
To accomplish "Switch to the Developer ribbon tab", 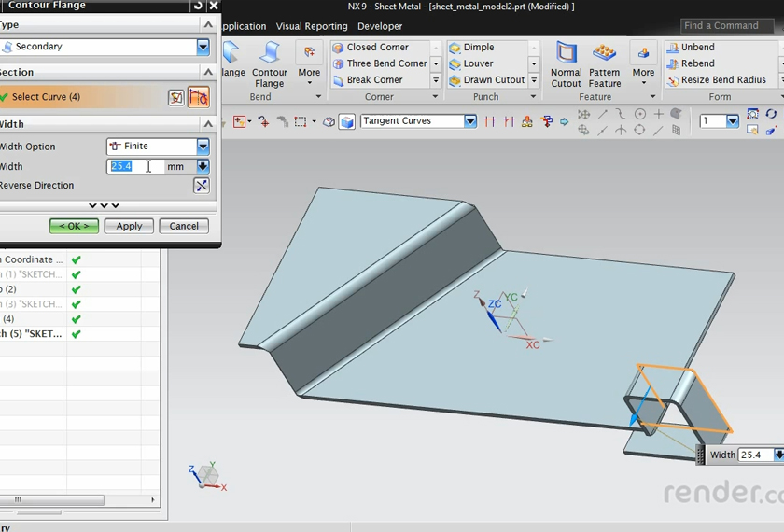I will coord(380,26).
